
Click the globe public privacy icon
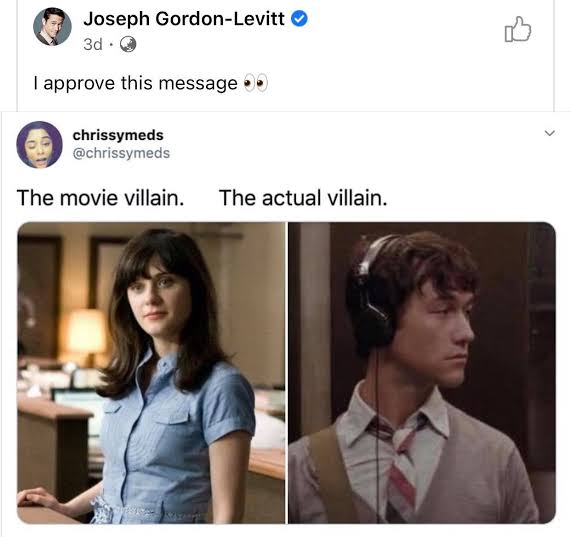coord(128,44)
